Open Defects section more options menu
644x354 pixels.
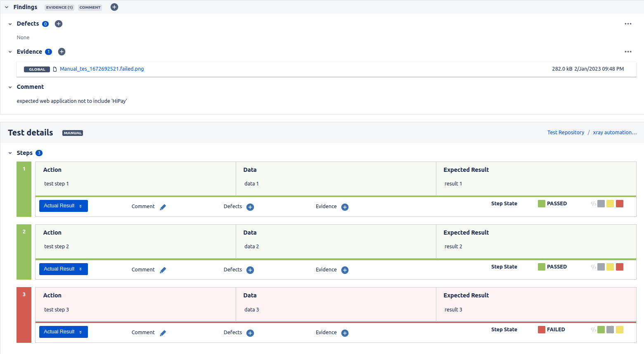(x=628, y=24)
